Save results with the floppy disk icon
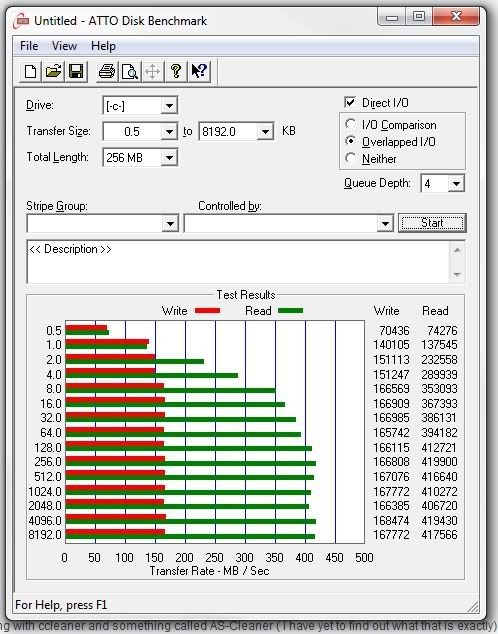Image resolution: width=498 pixels, height=634 pixels. [76, 72]
